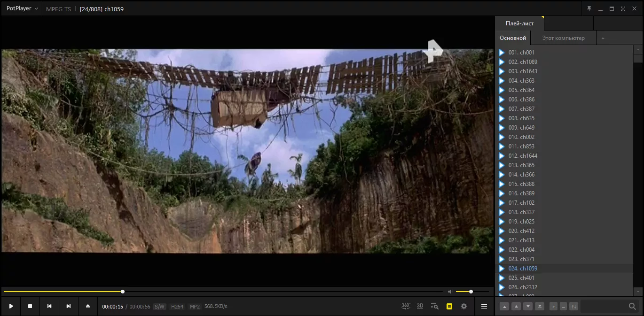644x316 pixels.
Task: Toggle 3D video mode
Action: coord(420,306)
